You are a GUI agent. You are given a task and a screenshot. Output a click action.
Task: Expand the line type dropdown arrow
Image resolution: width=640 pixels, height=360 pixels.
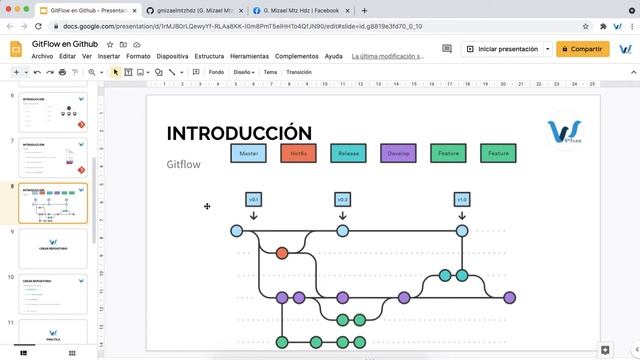tap(182, 72)
